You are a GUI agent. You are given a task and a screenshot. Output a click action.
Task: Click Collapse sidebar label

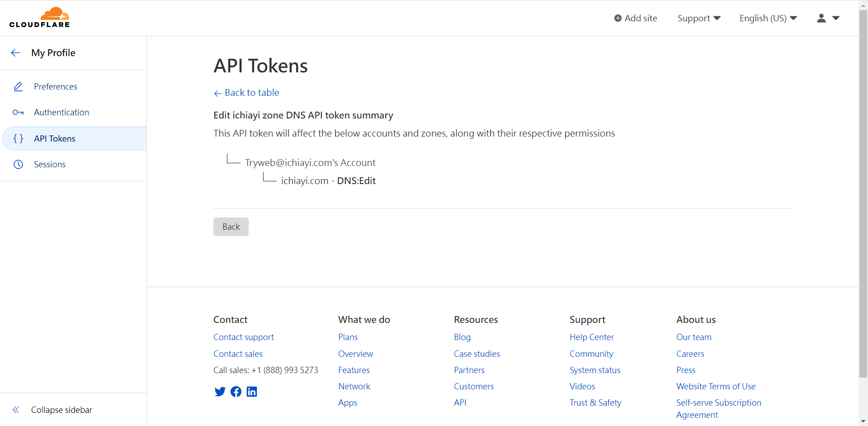(61, 410)
